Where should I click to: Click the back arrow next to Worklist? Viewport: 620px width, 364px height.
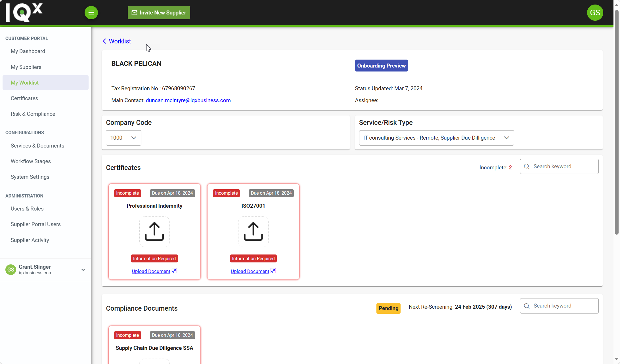point(104,41)
